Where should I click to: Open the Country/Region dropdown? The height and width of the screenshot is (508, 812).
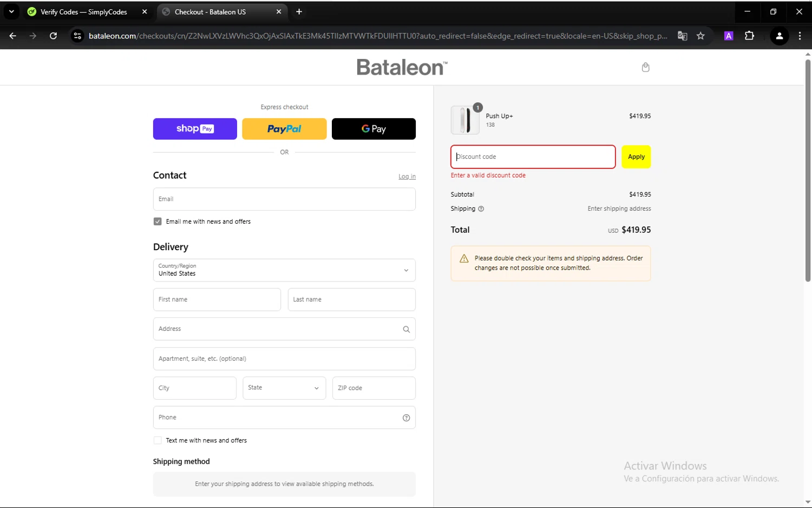point(284,270)
